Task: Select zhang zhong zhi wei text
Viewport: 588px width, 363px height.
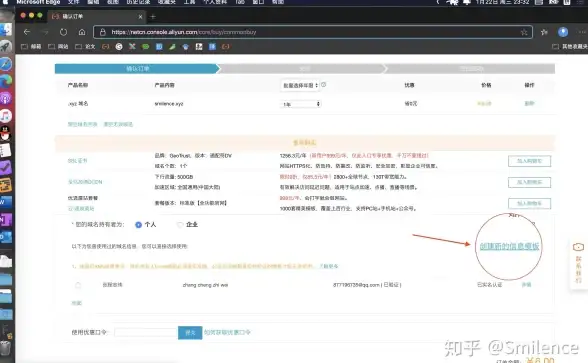Action: pos(205,285)
